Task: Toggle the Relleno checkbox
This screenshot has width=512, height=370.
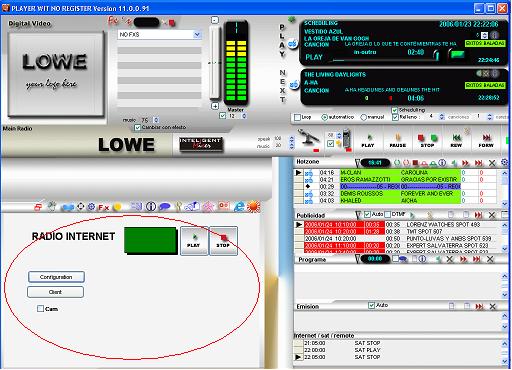Action: point(395,117)
